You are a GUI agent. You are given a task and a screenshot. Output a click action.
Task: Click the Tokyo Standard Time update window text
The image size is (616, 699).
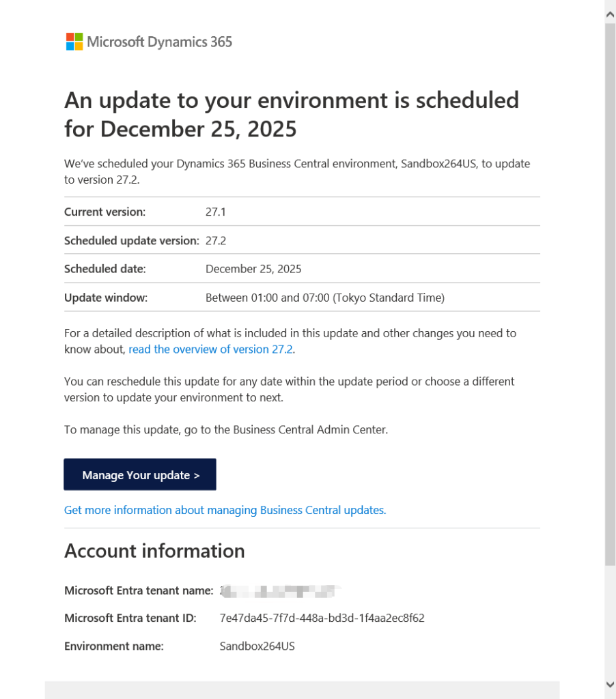coord(325,298)
